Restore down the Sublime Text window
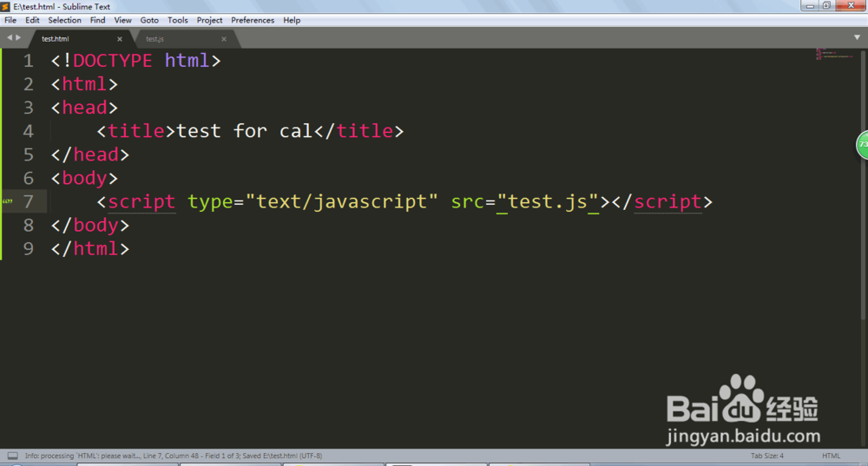Viewport: 868px width, 466px height. click(x=826, y=5)
